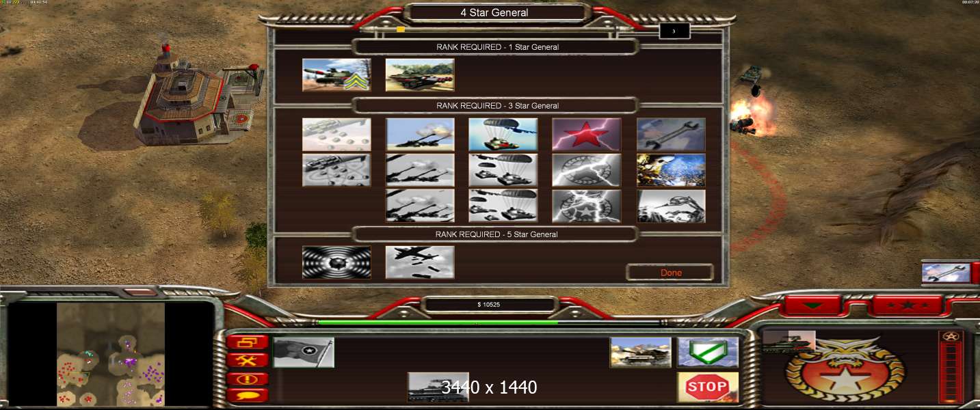This screenshot has height=410, width=980.
Task: Choose Tank Paradrop level 2 grayscale icon
Action: [x=503, y=170]
